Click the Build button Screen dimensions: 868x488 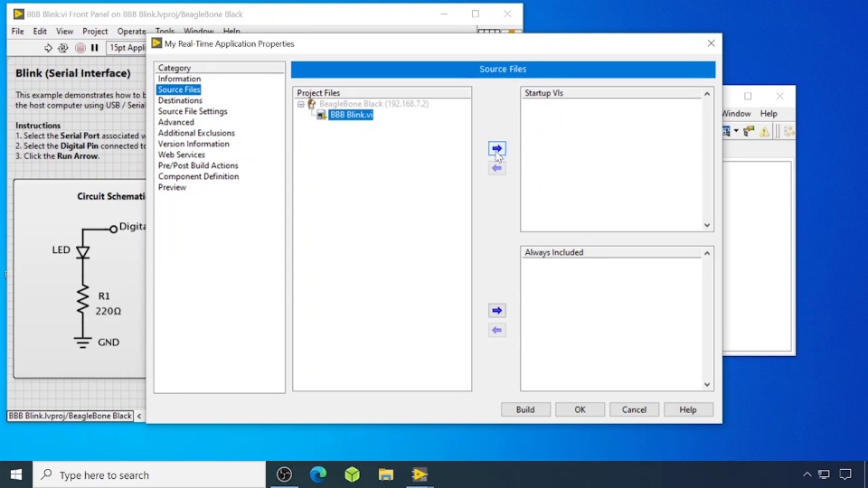coord(525,409)
